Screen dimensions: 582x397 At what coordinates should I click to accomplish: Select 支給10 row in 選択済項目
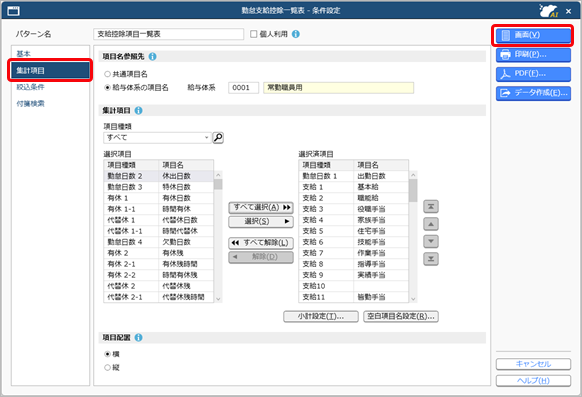tap(353, 286)
